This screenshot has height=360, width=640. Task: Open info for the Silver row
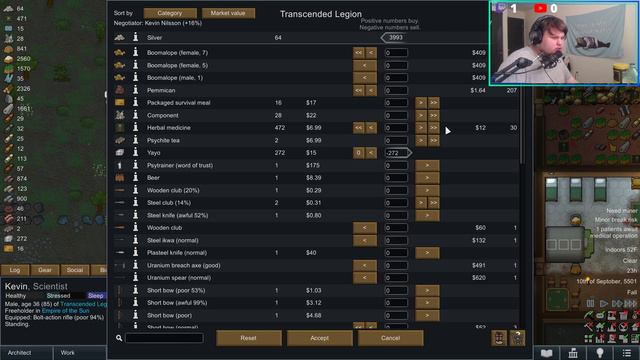[x=136, y=37]
